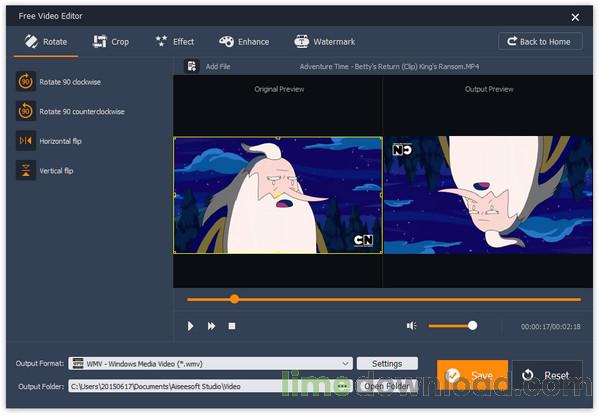
Task: Open output format Settings
Action: tap(387, 363)
